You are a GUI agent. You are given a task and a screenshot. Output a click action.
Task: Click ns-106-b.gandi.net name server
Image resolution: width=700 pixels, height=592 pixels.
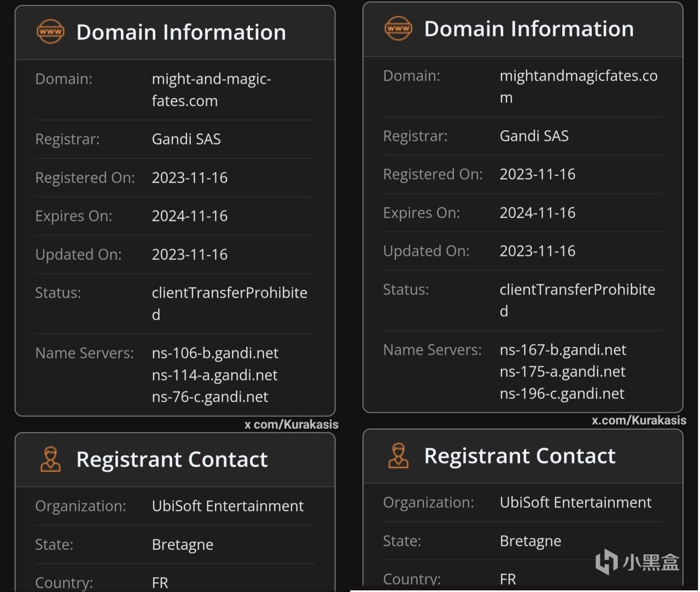coord(215,353)
